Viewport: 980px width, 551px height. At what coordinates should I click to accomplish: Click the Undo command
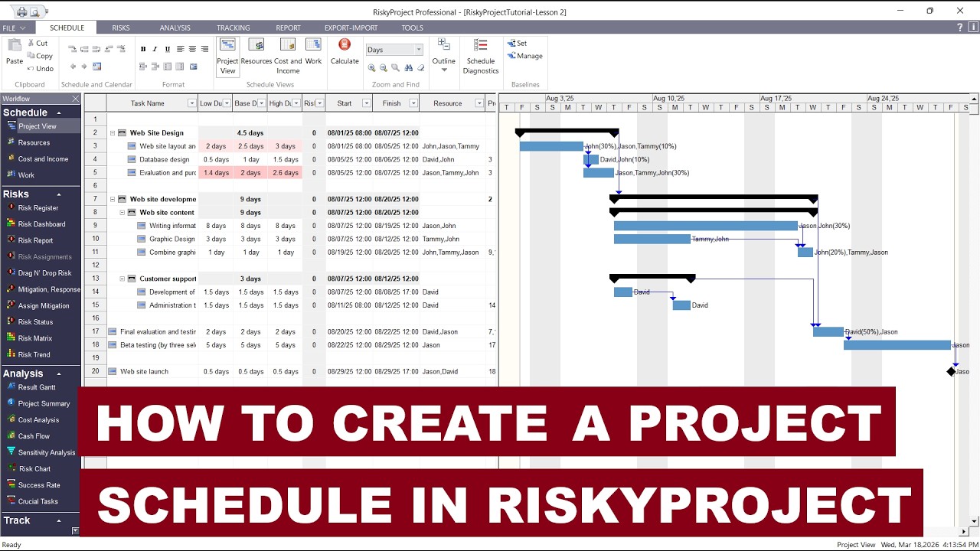[40, 69]
